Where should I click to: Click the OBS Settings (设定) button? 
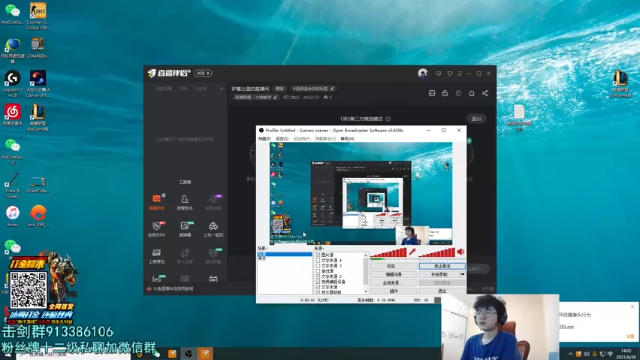pyautogui.click(x=393, y=266)
